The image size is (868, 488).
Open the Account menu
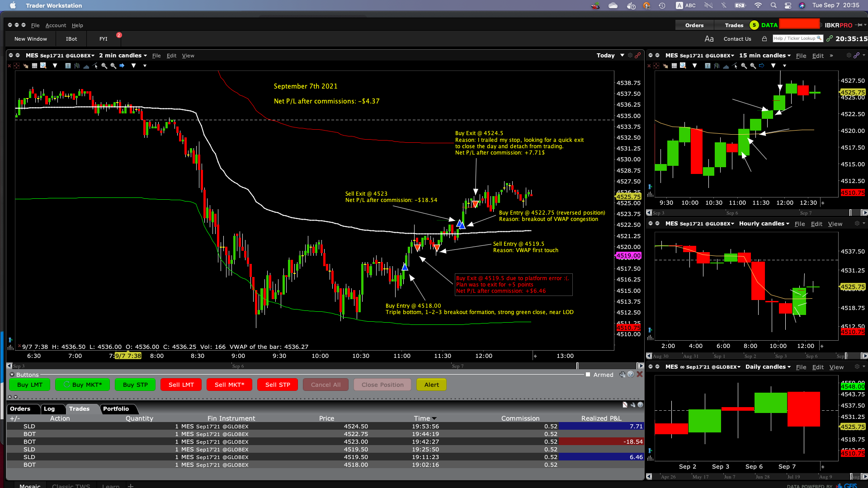click(x=56, y=25)
